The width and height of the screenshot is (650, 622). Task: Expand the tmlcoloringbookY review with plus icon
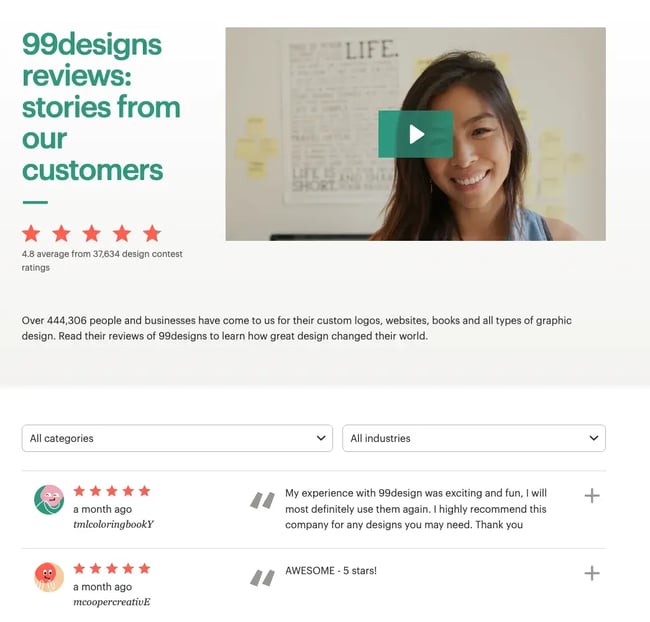click(592, 495)
